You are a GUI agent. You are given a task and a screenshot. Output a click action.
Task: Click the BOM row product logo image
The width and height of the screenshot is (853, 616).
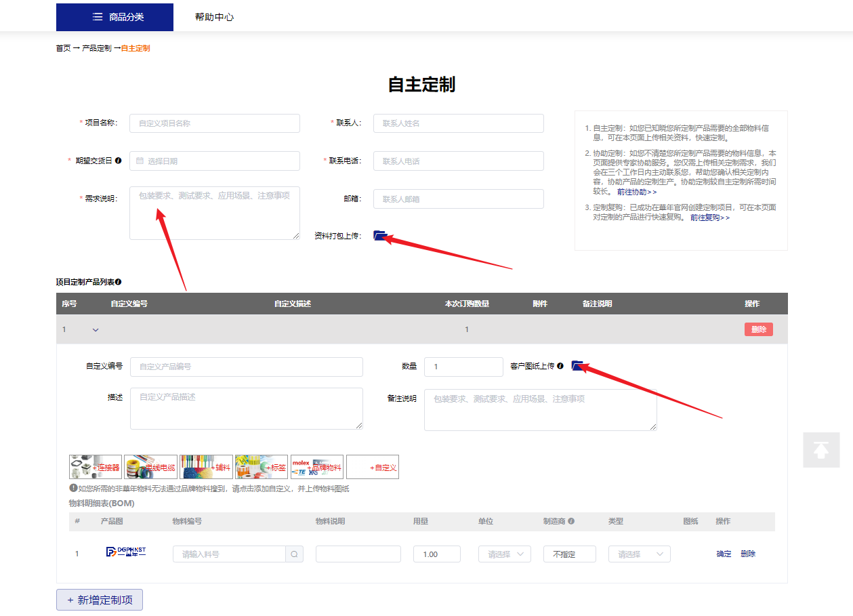[126, 552]
